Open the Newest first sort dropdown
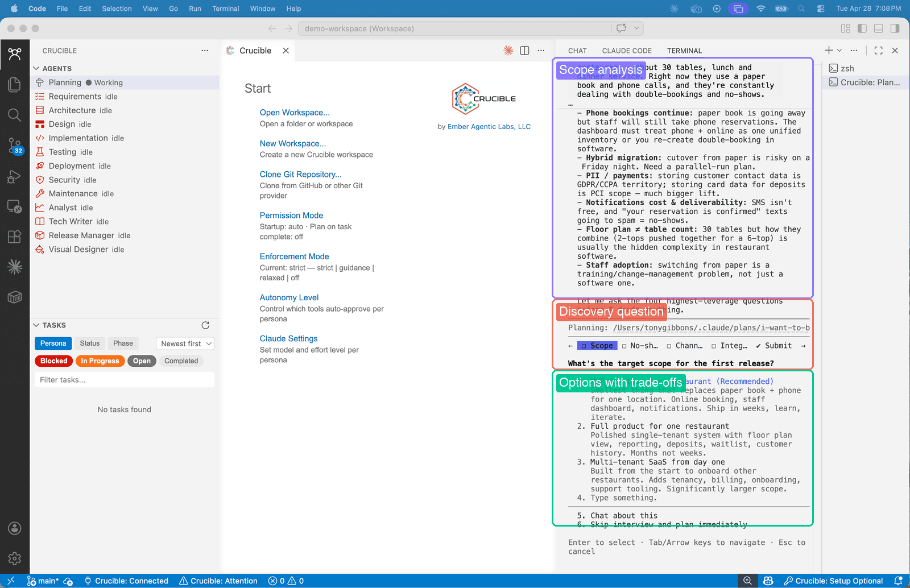This screenshot has height=588, width=910. click(x=185, y=343)
